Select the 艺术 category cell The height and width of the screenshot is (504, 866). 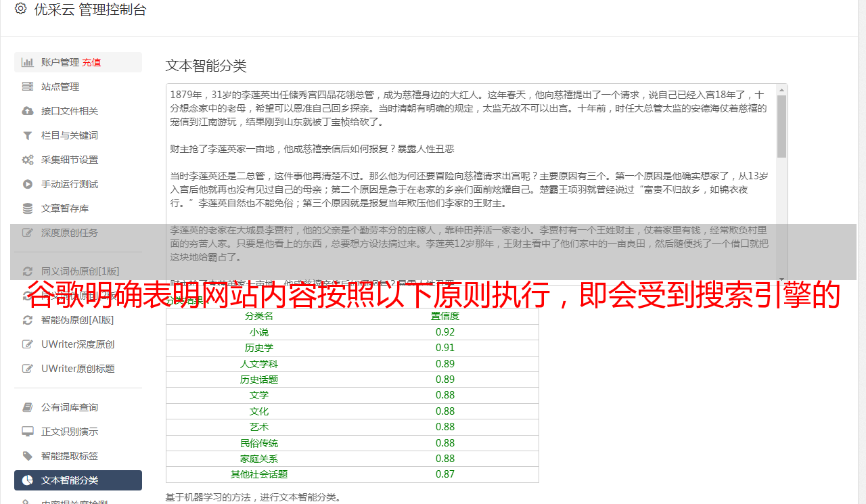pos(259,427)
